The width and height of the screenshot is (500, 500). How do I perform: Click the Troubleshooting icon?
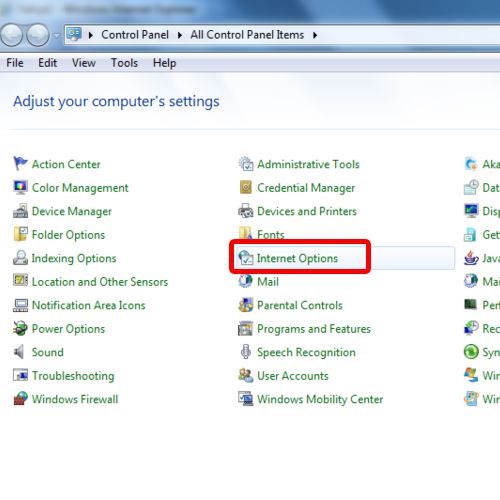click(20, 375)
